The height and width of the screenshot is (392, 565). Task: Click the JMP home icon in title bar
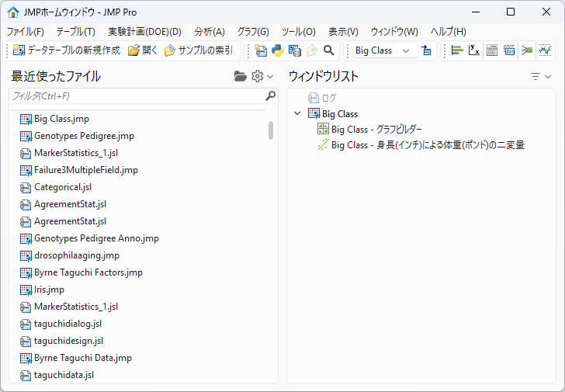pyautogui.click(x=13, y=12)
